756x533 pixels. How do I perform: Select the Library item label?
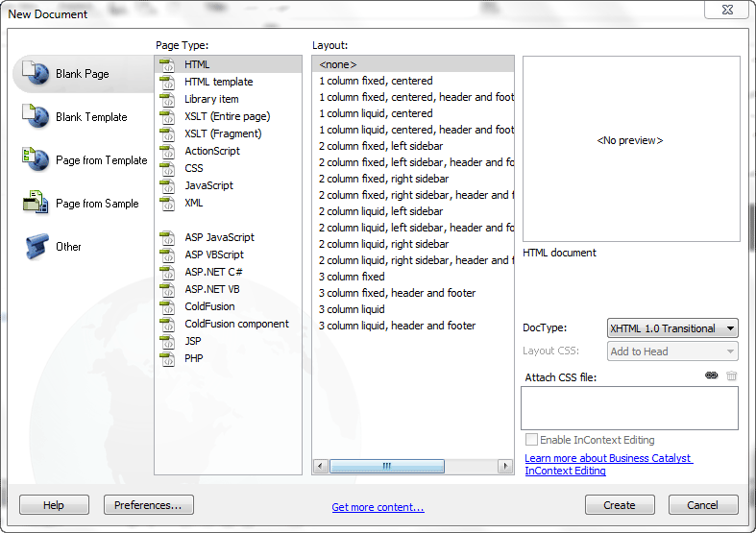211,99
